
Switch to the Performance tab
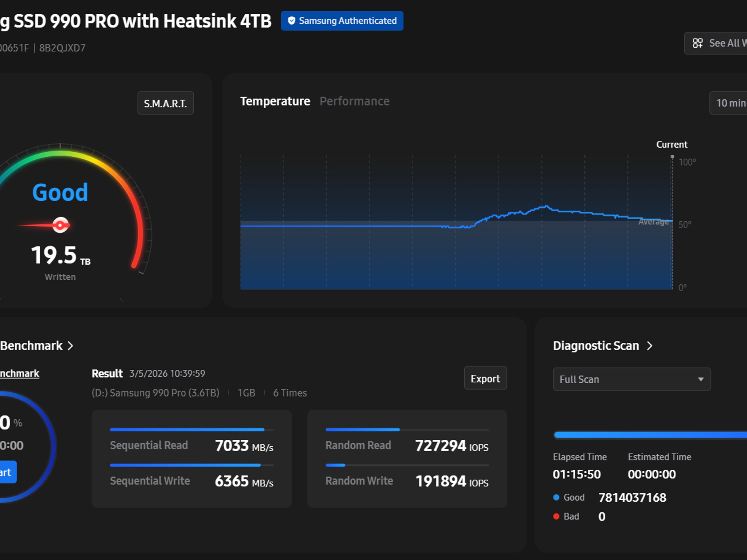tap(355, 101)
